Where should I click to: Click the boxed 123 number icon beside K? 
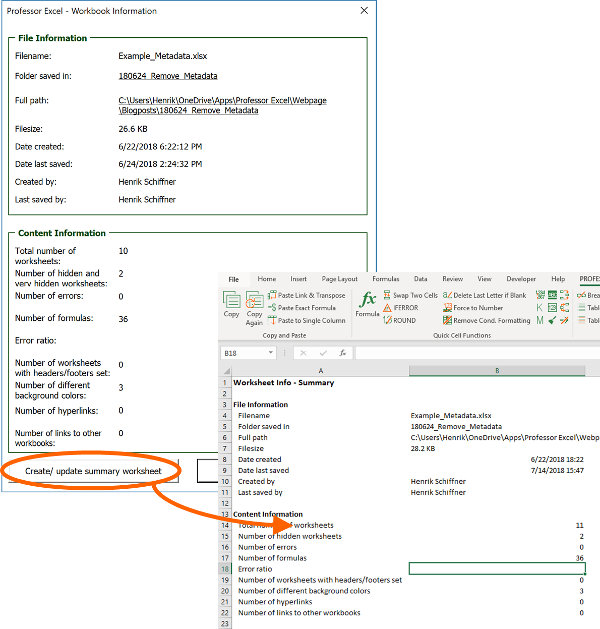552,308
